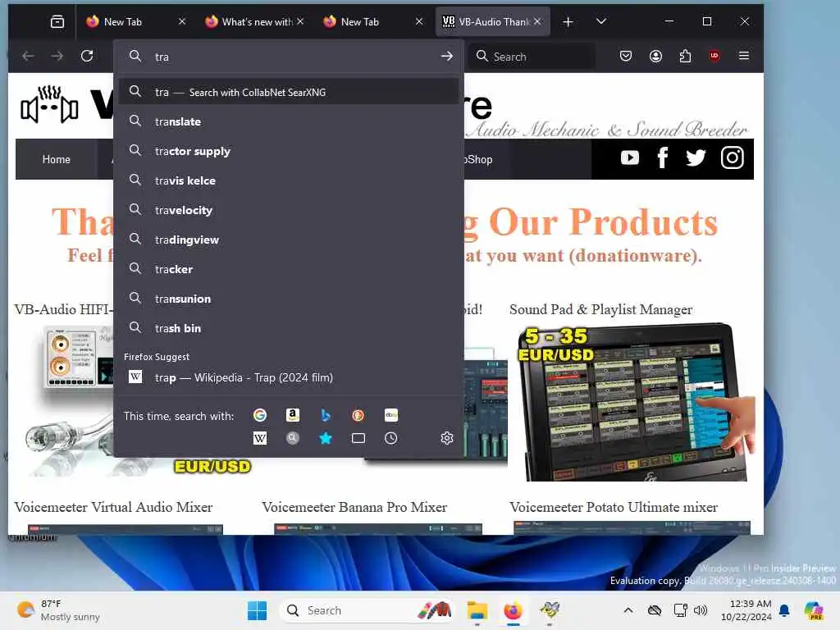Search open tabs via the rectangle icon

[358, 438]
